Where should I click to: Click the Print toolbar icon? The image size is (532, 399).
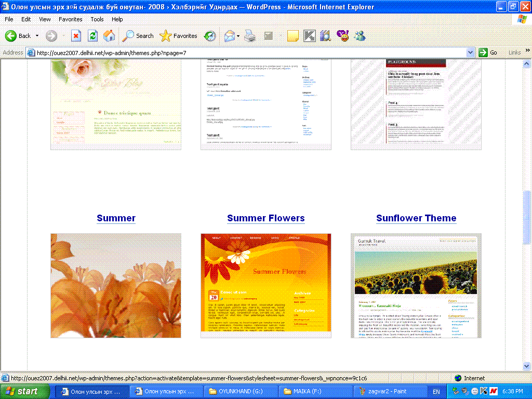(250, 36)
